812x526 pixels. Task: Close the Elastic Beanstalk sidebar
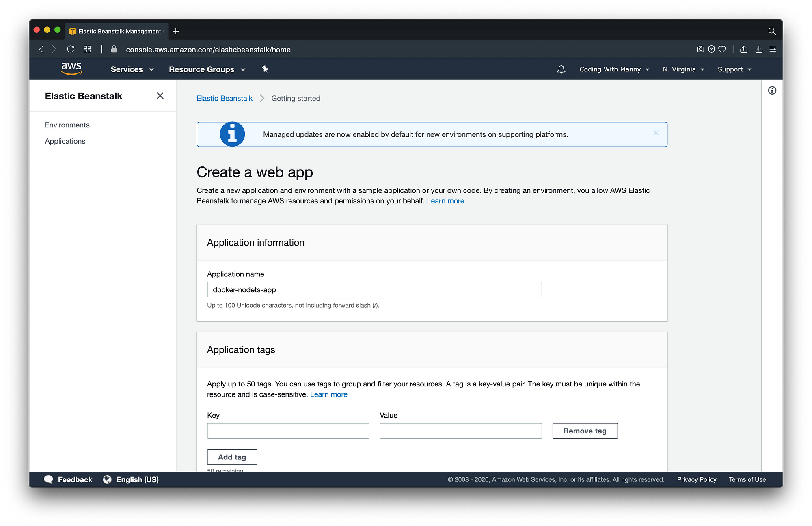pos(160,96)
